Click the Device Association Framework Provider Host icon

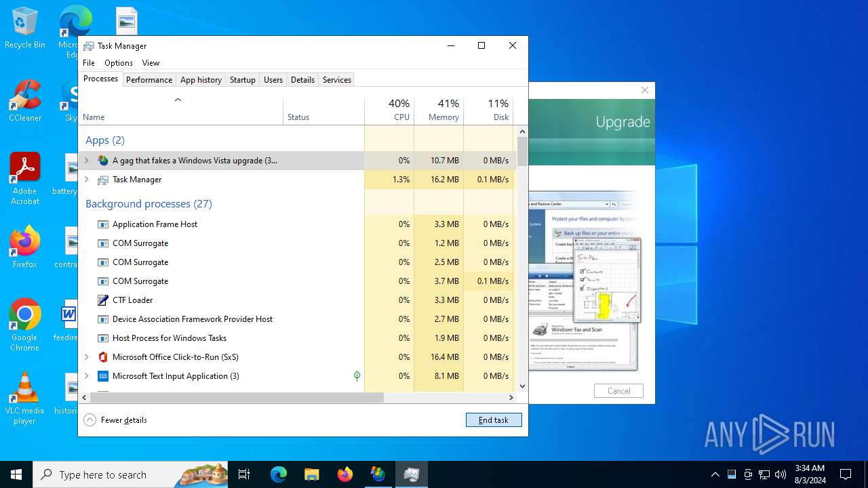pos(103,319)
